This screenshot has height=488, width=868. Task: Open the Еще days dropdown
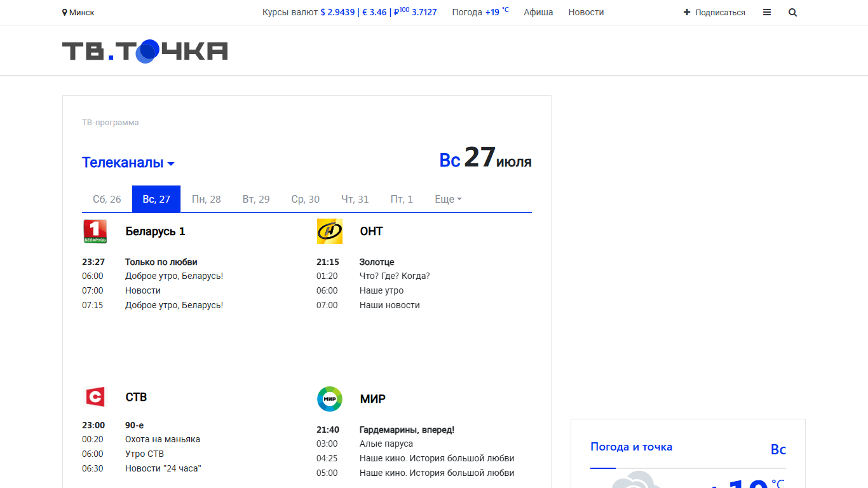pos(448,200)
